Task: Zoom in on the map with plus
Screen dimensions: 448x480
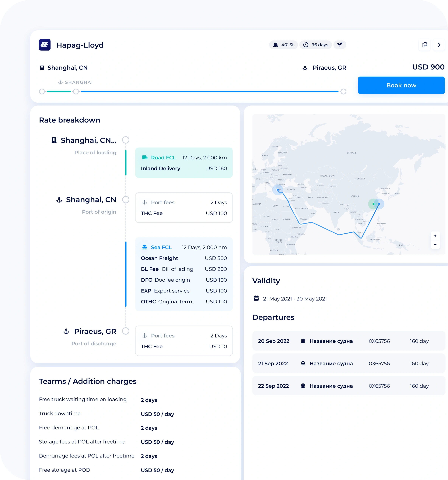Action: (x=435, y=236)
